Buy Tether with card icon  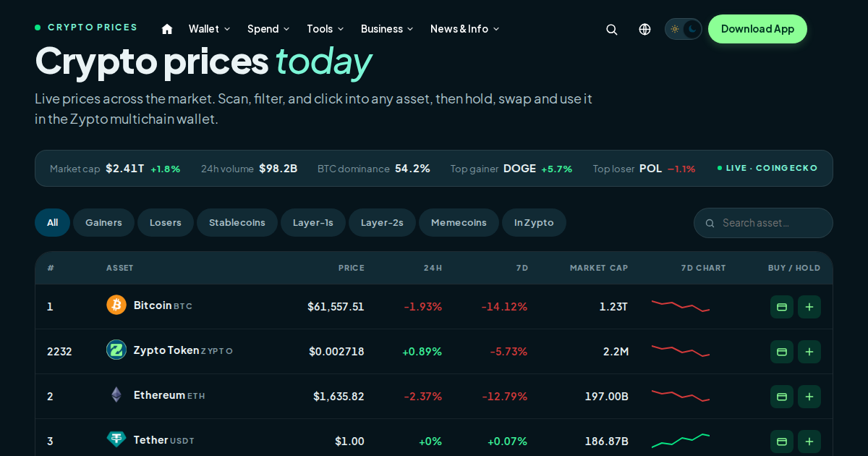pos(782,442)
